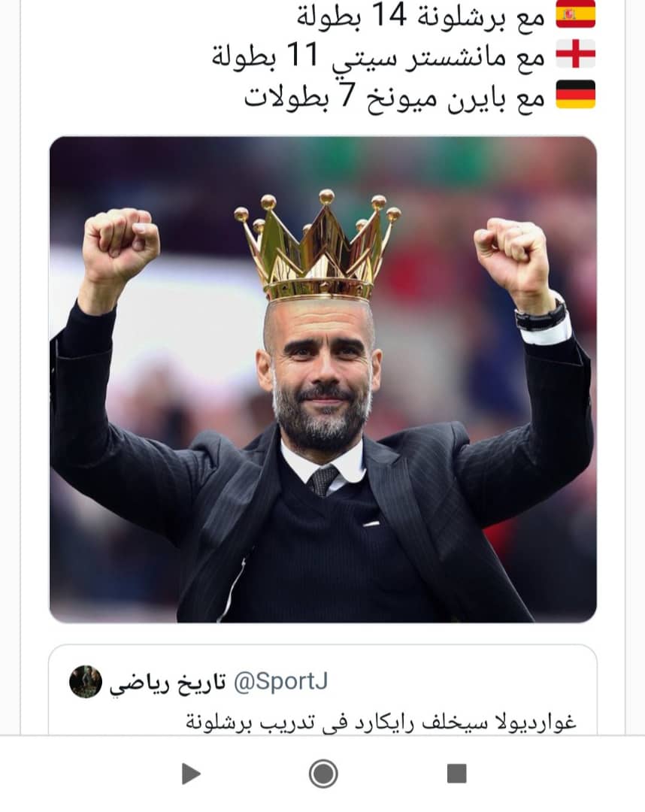Image resolution: width=645 pixels, height=812 pixels.
Task: Select the برشلونة 14 بطولة text line
Action: [x=421, y=16]
